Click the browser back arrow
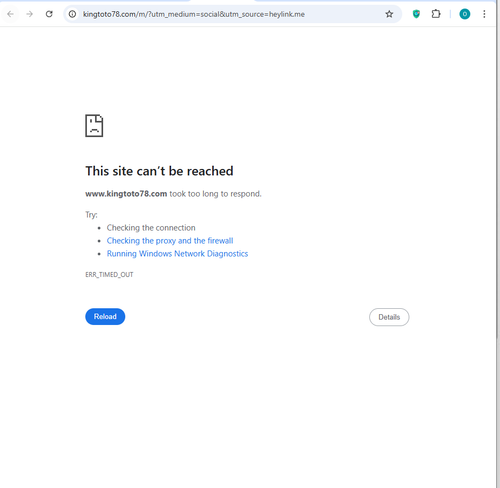 [x=10, y=14]
